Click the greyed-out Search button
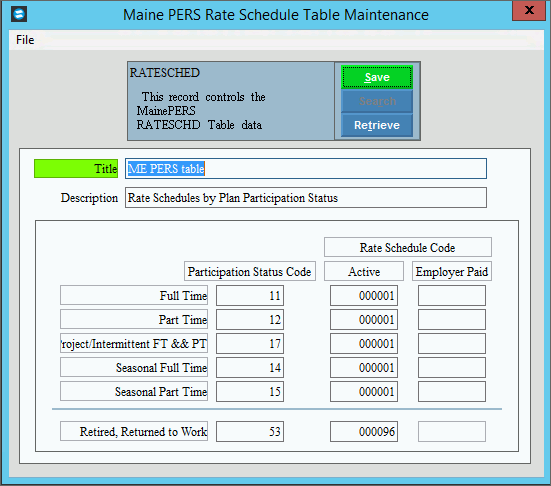This screenshot has width=551, height=486. (x=377, y=101)
